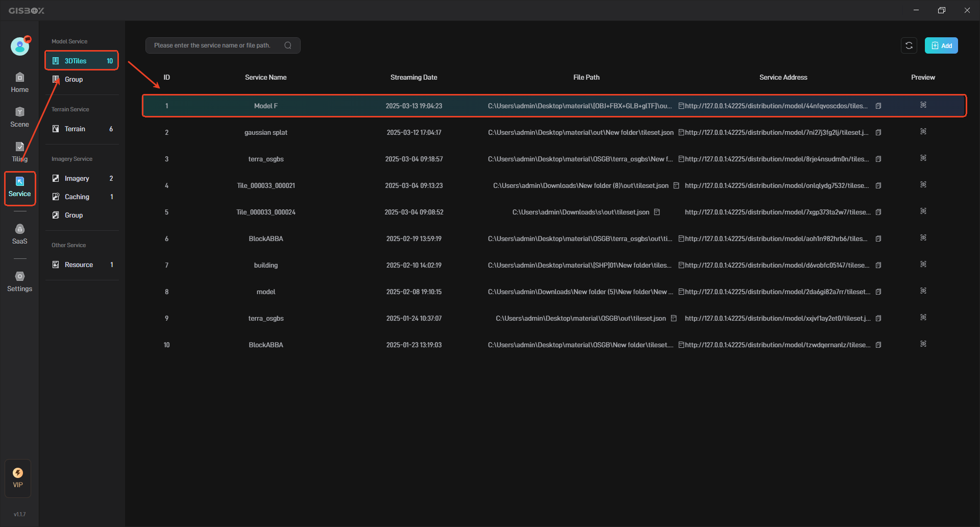Open the Scene section
The width and height of the screenshot is (980, 527).
(x=20, y=117)
